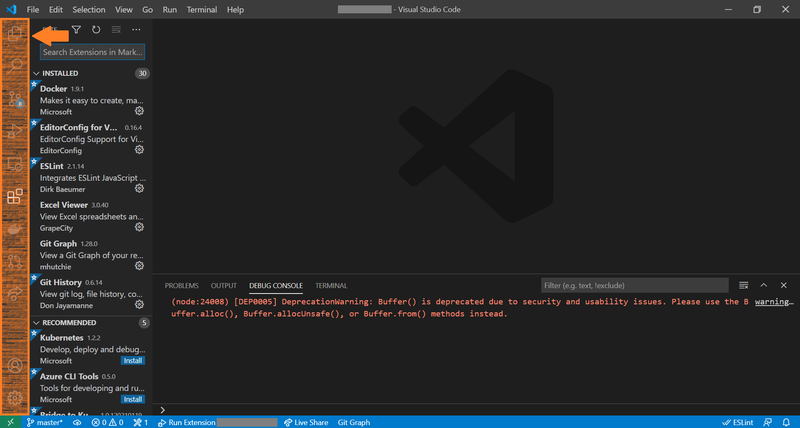
Task: Click the Filter Extensions funnel icon
Action: (76, 30)
